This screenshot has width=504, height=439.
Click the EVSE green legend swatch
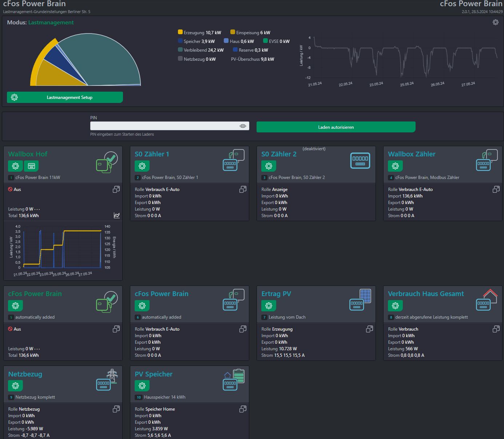[265, 41]
